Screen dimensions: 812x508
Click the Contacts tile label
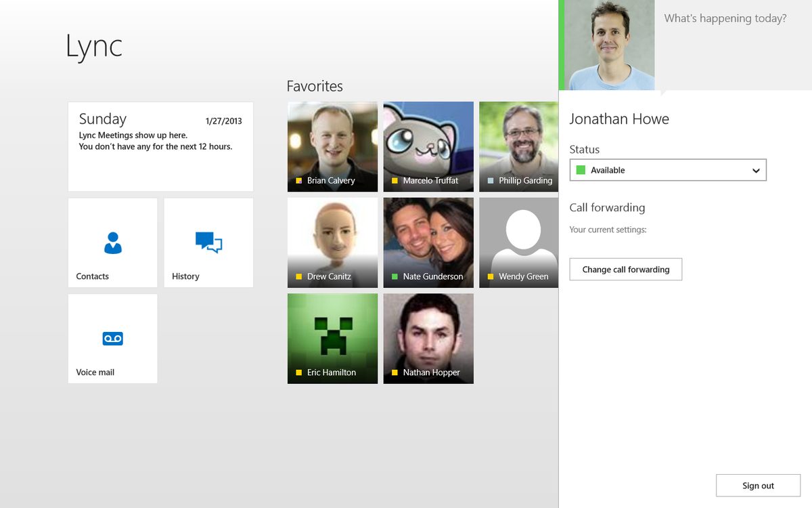tap(93, 276)
